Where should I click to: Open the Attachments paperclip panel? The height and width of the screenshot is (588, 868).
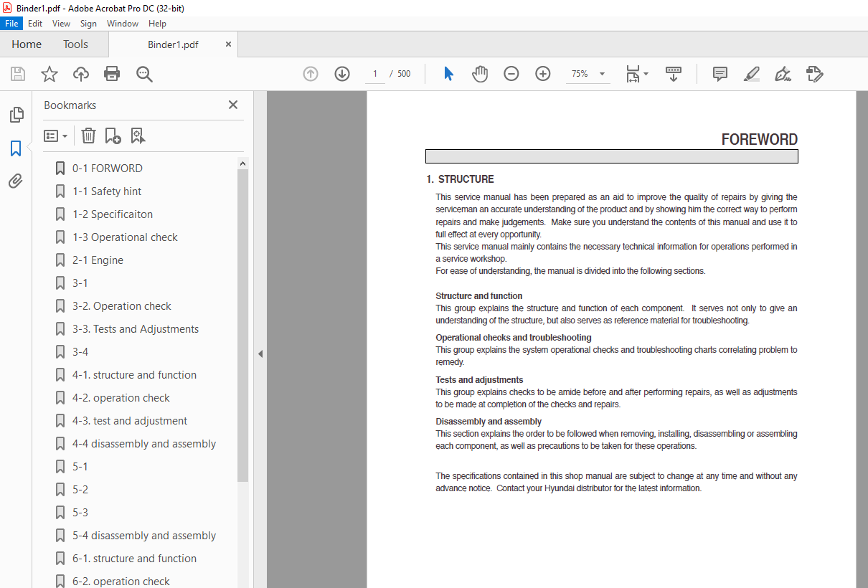(x=16, y=181)
